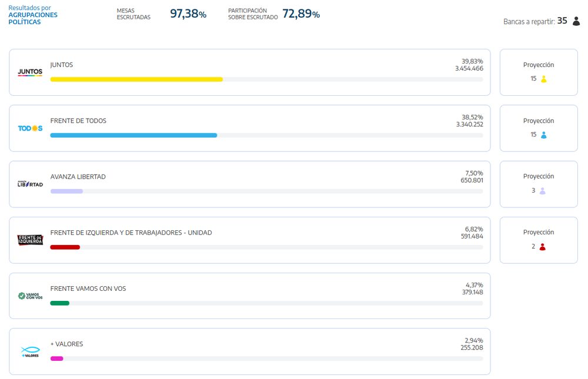
Task: Click the Avanza Libertad logo
Action: click(30, 184)
